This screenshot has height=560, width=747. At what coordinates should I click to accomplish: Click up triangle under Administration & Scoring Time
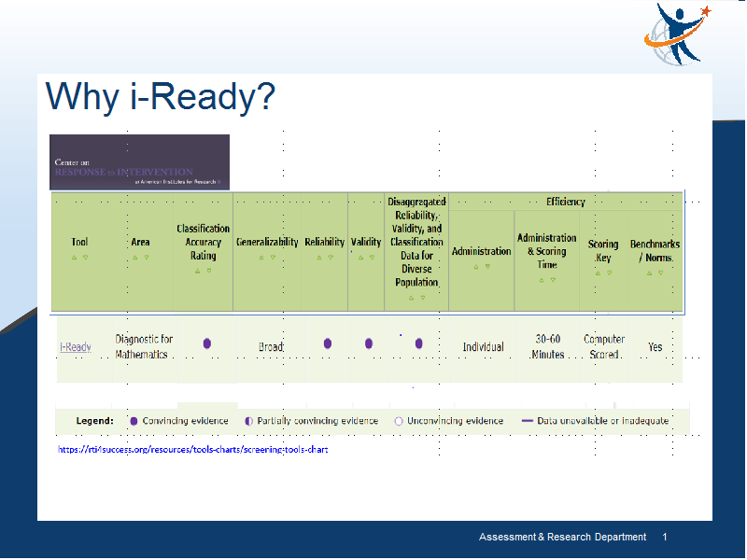tap(542, 281)
